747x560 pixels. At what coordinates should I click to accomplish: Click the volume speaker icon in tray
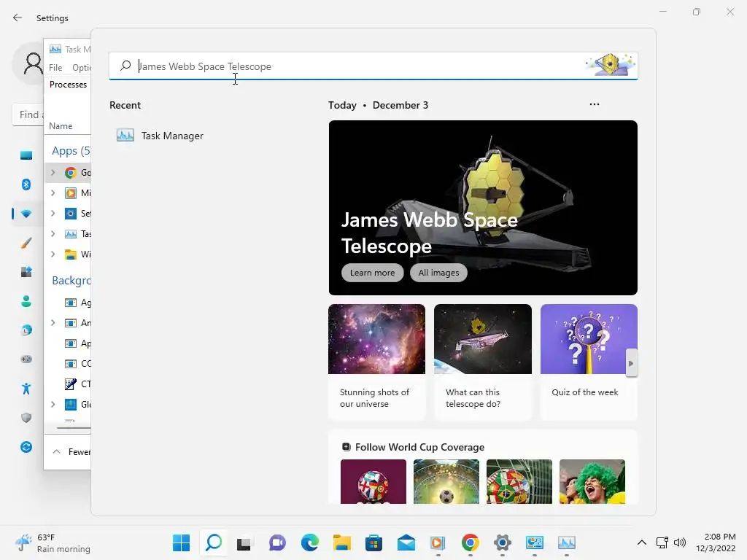tap(679, 542)
